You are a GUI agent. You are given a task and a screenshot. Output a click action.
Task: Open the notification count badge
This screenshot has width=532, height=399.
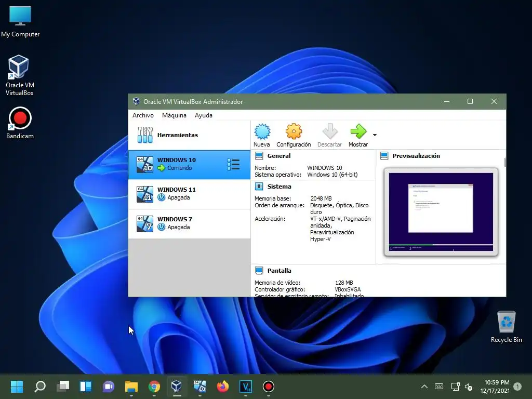point(517,387)
